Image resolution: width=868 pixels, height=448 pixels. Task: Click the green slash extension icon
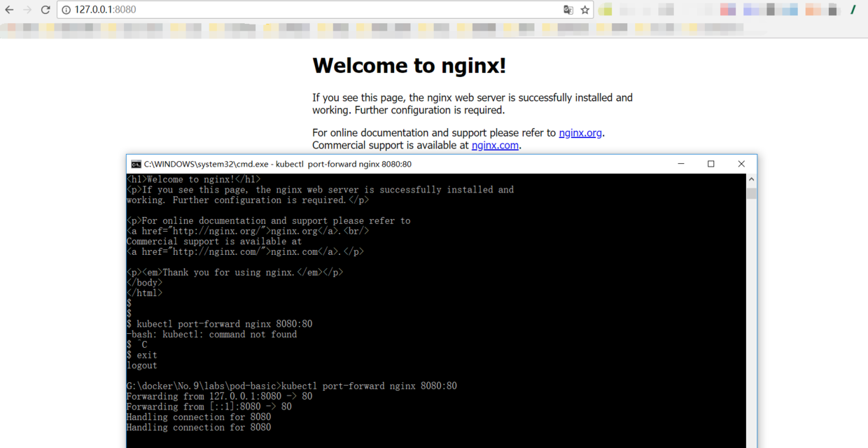click(x=853, y=10)
